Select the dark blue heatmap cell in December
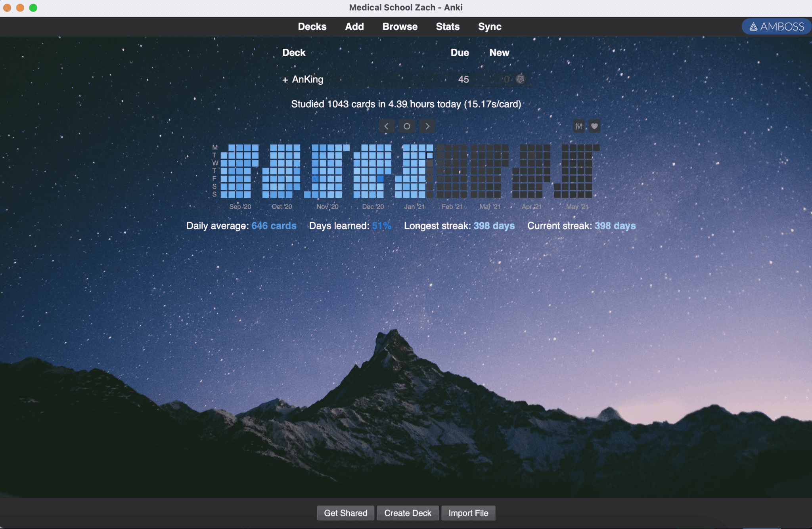The image size is (812, 529). coord(380,179)
